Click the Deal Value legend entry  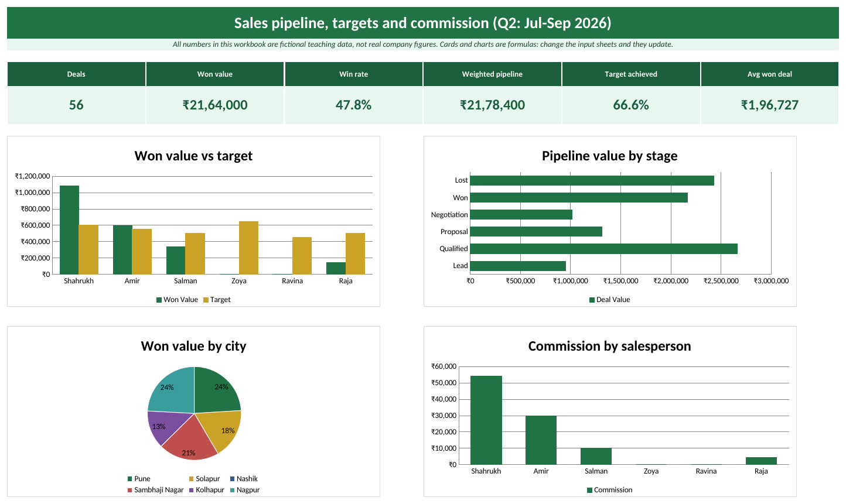(x=609, y=300)
